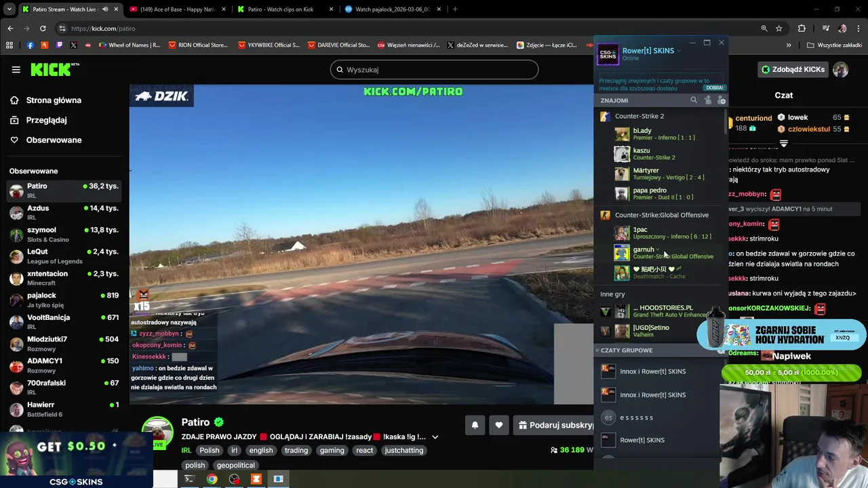Open the tab search dropdown arrow
868x488 pixels.
pyautogui.click(x=9, y=9)
